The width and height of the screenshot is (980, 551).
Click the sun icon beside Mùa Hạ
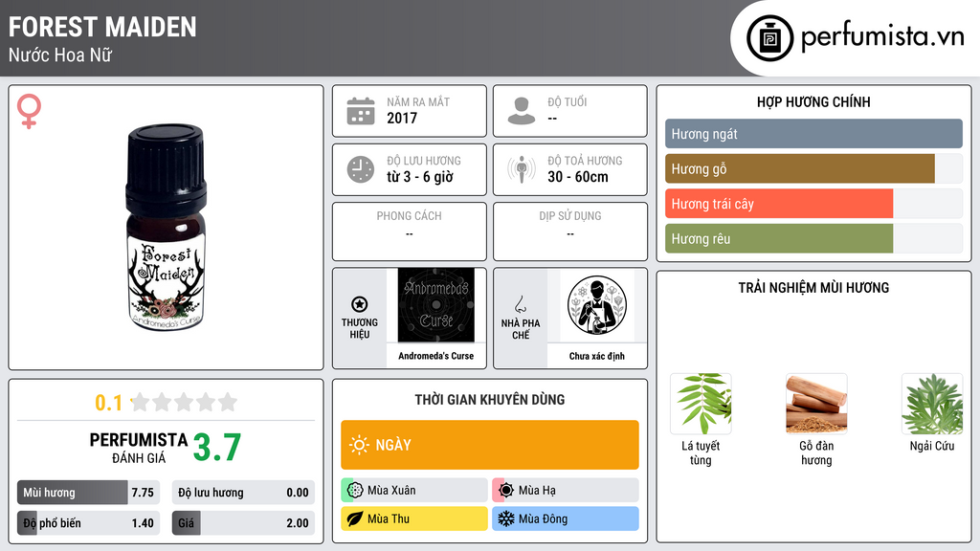(x=506, y=490)
